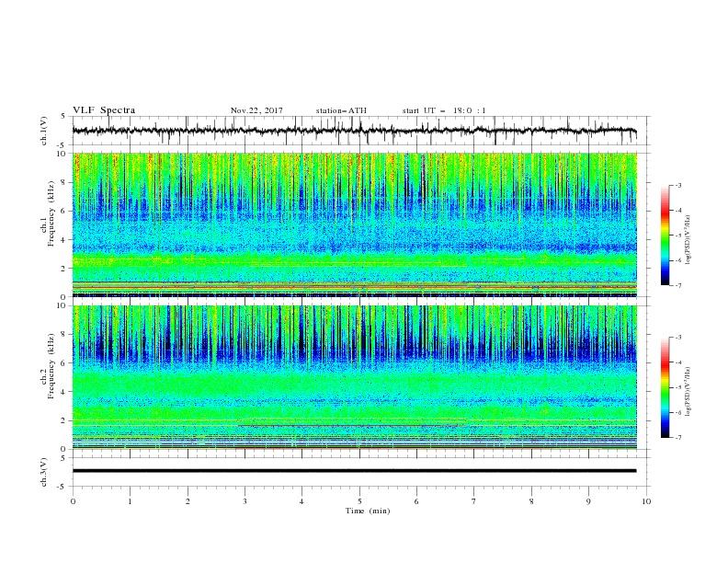Click the ch.1 "Frequency (kHz)" axis label
728x563 pixels.
51,214
